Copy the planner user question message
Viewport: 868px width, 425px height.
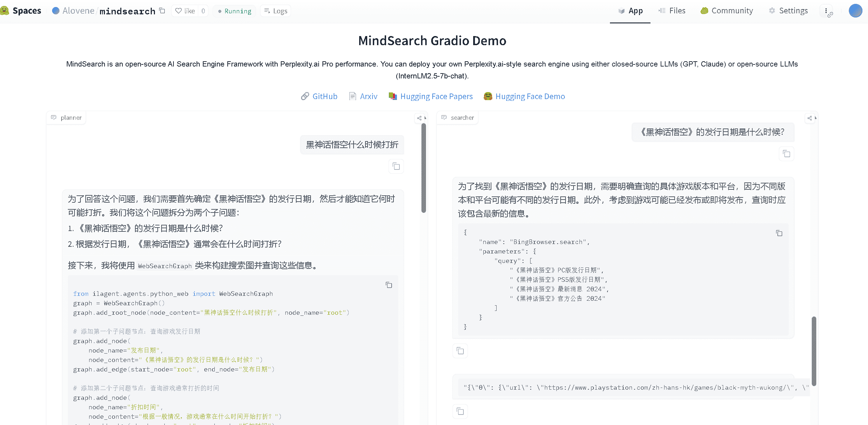[396, 166]
